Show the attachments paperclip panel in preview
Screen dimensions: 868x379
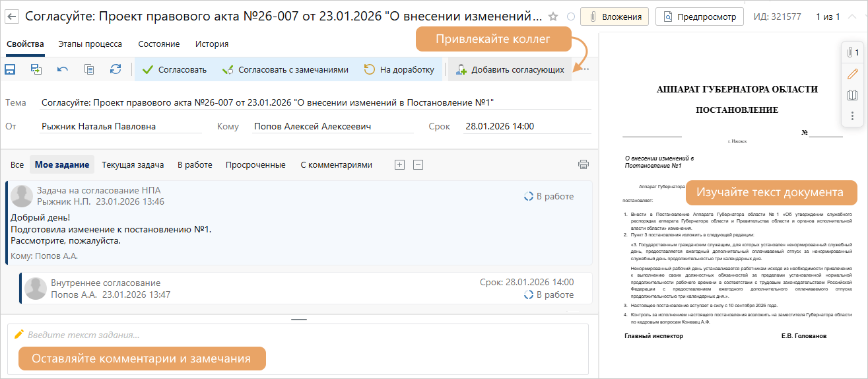852,53
